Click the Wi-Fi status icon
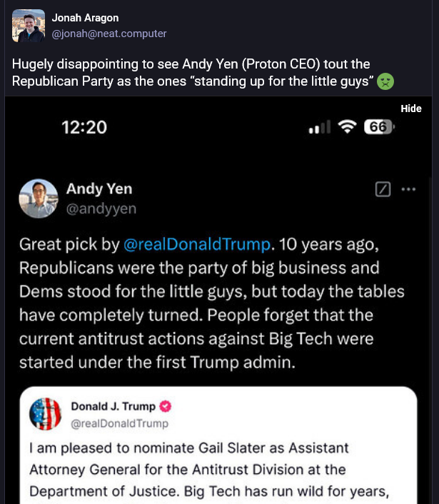 (347, 126)
